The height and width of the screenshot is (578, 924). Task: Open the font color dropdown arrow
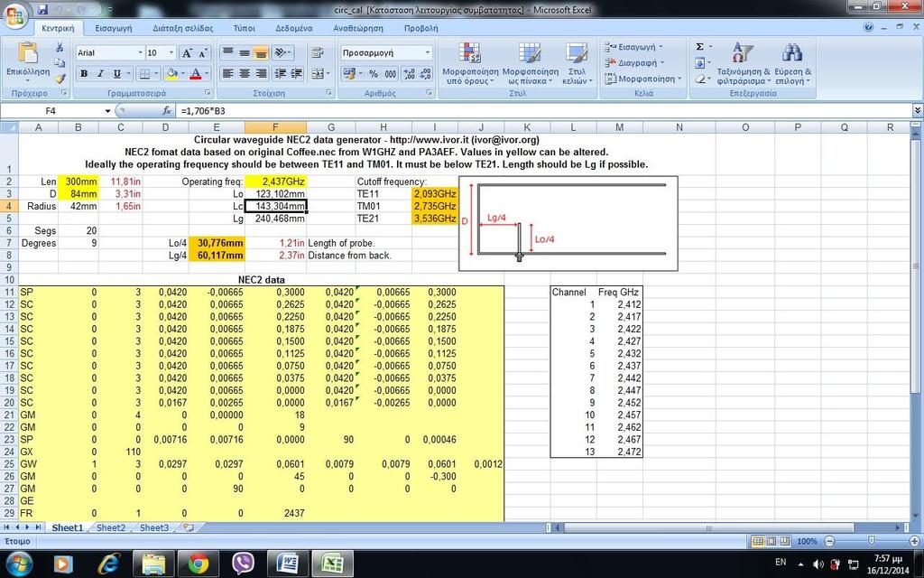point(207,74)
